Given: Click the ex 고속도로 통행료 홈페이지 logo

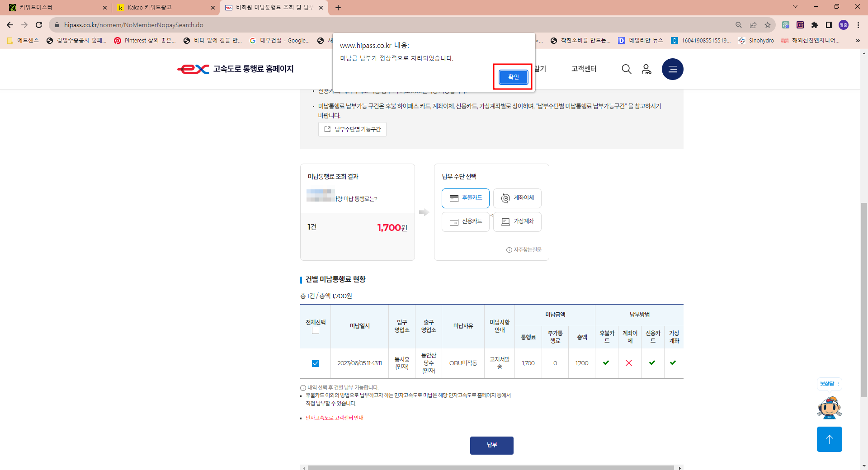Looking at the screenshot, I should [236, 69].
